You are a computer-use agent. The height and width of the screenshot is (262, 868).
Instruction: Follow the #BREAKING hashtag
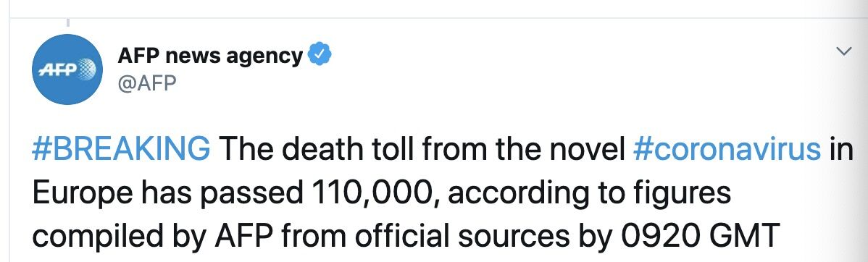121,149
